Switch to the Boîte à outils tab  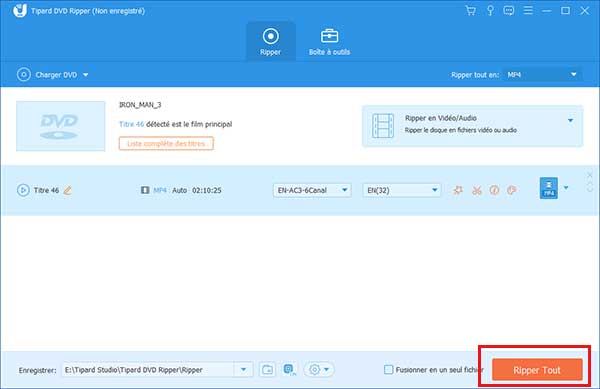(x=329, y=42)
